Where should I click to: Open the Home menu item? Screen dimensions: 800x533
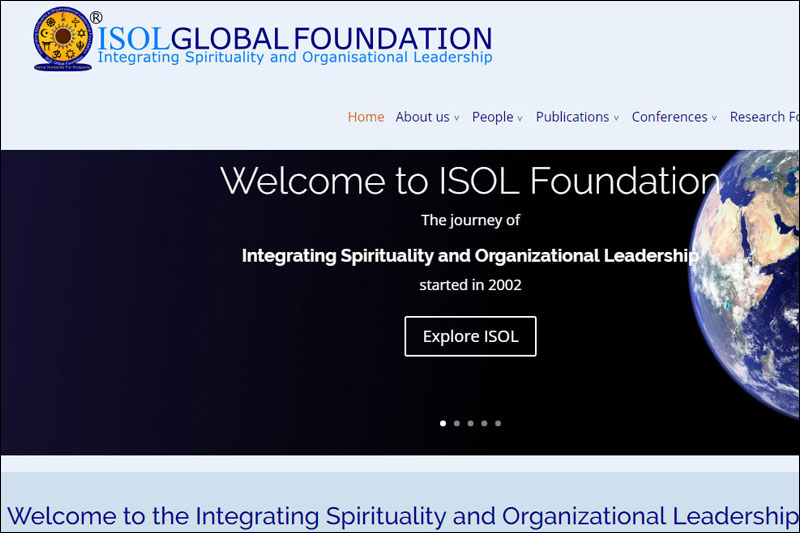pyautogui.click(x=366, y=117)
